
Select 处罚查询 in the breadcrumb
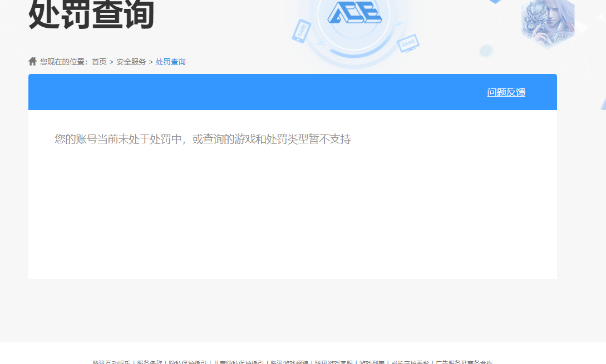click(x=170, y=62)
